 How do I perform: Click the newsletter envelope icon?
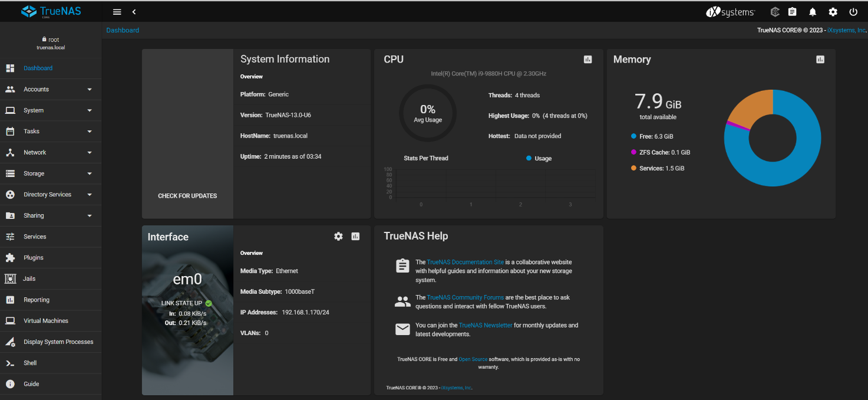402,329
